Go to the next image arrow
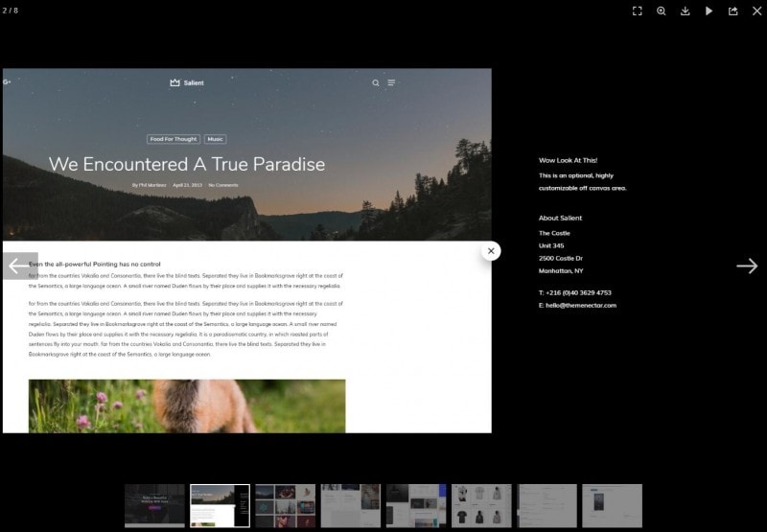 747,266
